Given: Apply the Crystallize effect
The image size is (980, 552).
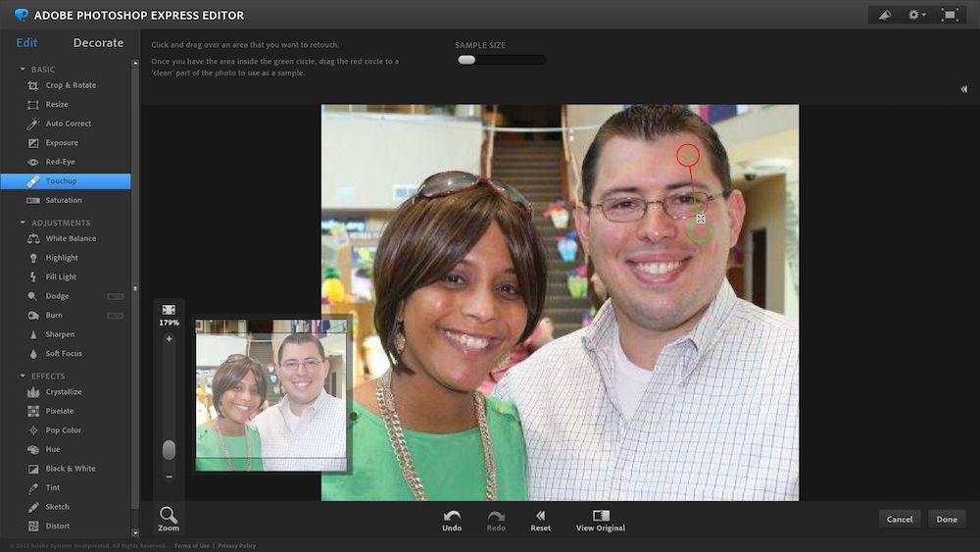Looking at the screenshot, I should [63, 392].
